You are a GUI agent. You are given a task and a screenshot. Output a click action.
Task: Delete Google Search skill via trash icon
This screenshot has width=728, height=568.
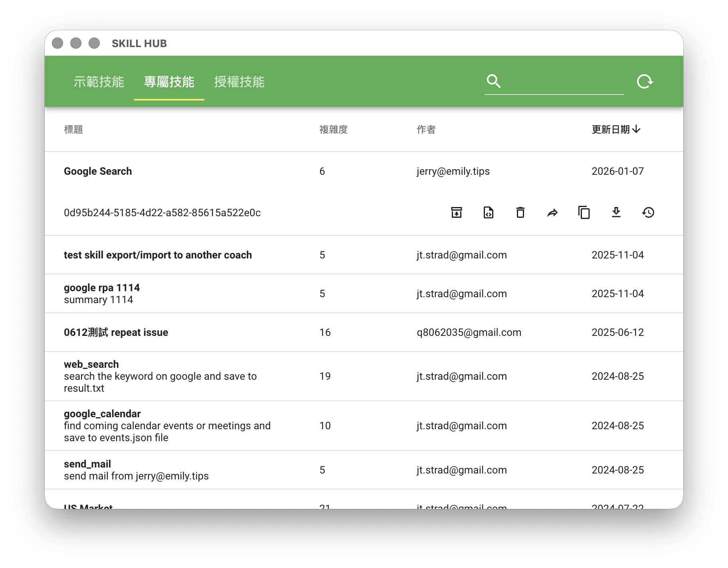[x=520, y=213]
